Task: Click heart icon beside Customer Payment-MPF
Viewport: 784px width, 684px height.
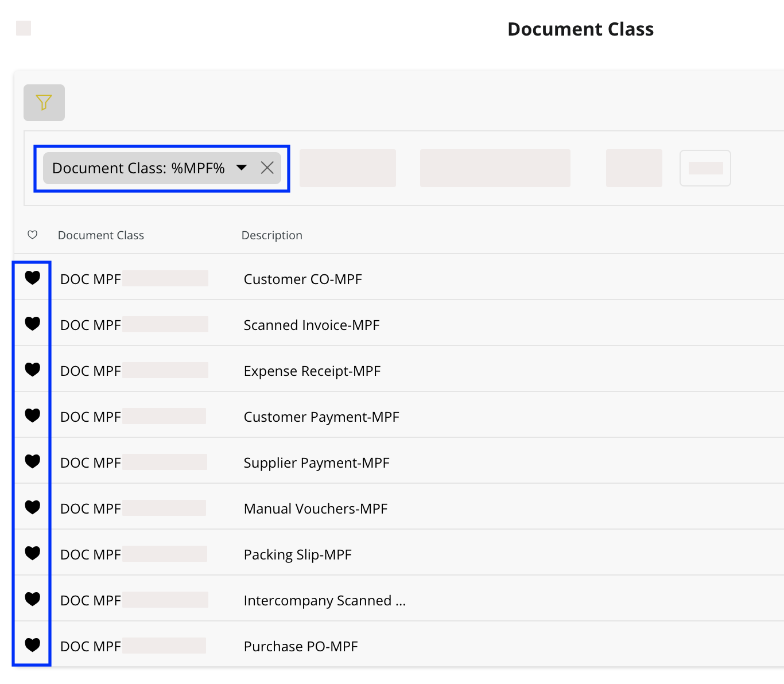Action: click(x=33, y=416)
